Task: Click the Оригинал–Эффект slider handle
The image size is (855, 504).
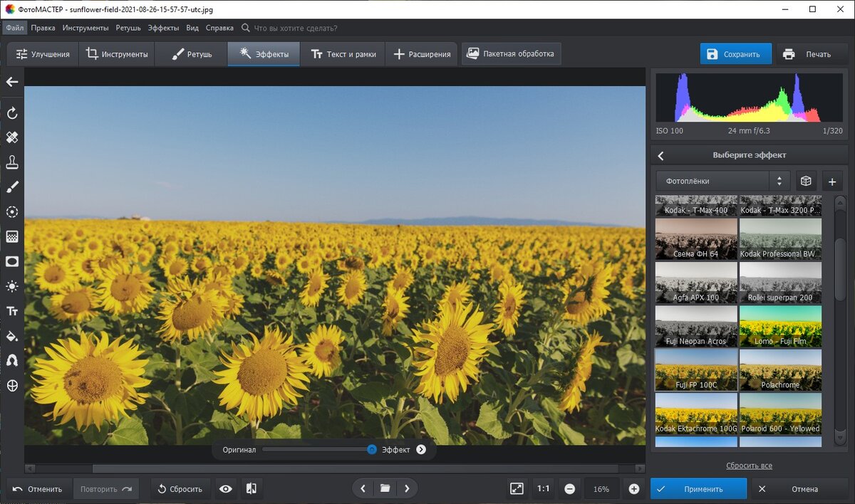Action: [371, 449]
